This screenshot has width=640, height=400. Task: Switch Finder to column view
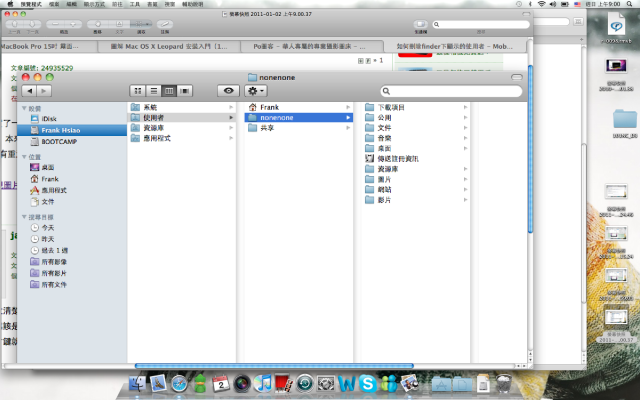coord(169,91)
